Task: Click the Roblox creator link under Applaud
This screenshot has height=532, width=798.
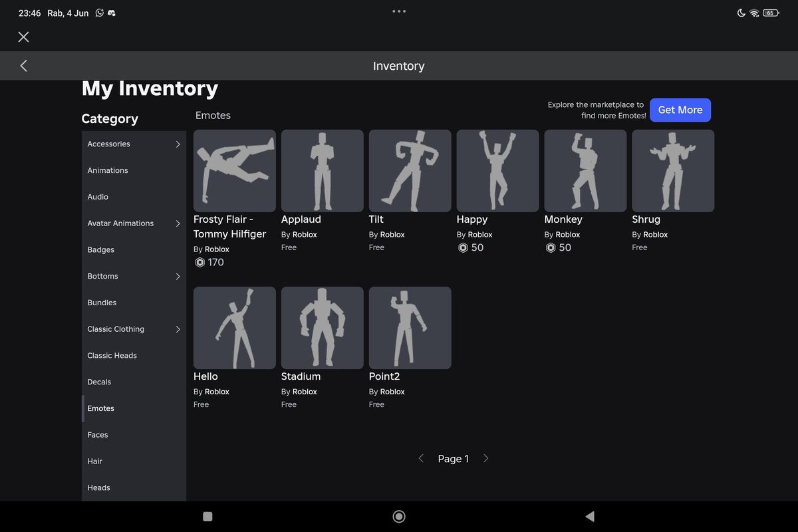Action: [x=305, y=235]
